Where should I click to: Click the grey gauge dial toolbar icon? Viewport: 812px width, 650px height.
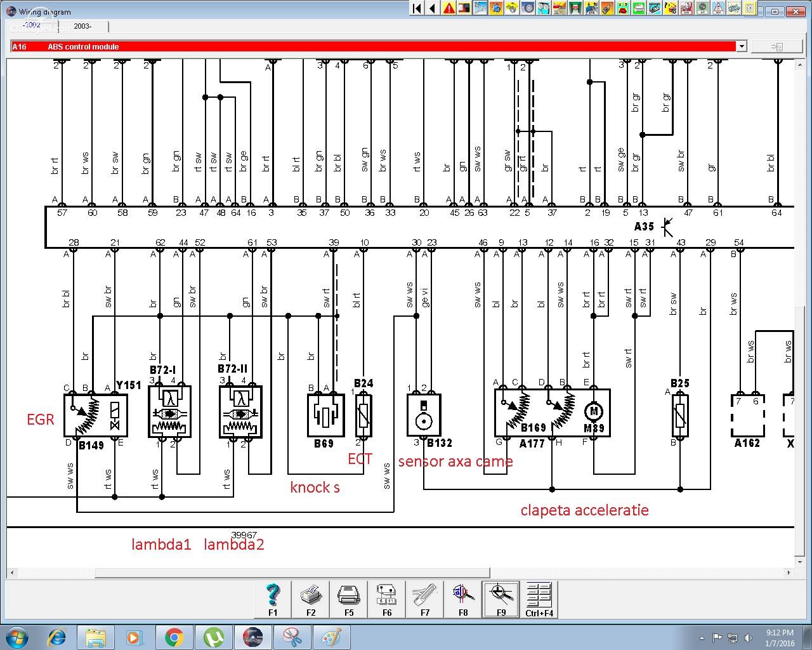click(x=702, y=8)
